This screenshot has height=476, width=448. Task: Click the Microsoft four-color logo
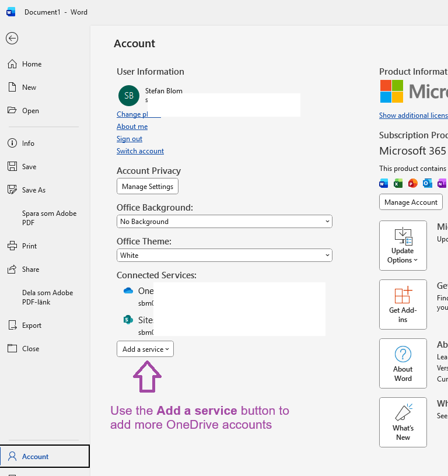tap(391, 92)
